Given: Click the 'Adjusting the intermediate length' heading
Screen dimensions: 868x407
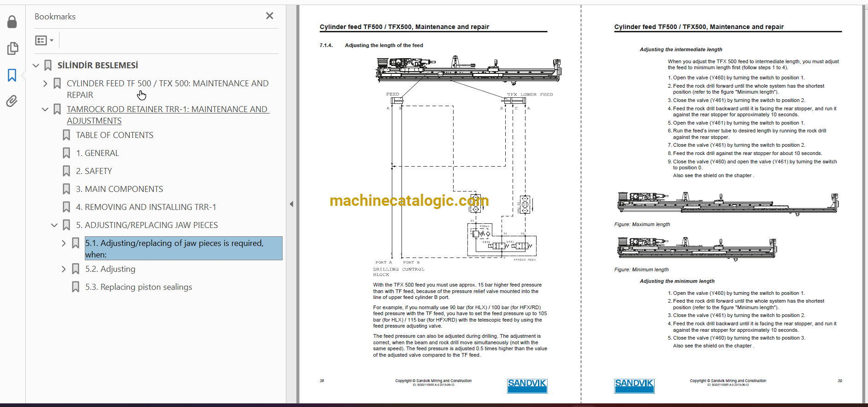Looking at the screenshot, I should pyautogui.click(x=681, y=49).
